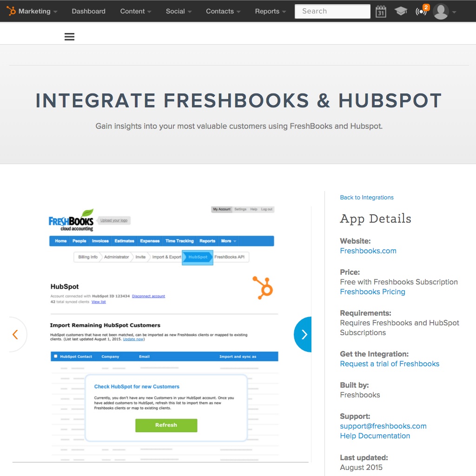Click 'Free with Freshbooks Subscription' text
Screen dimensions: 476x476
coord(398,282)
